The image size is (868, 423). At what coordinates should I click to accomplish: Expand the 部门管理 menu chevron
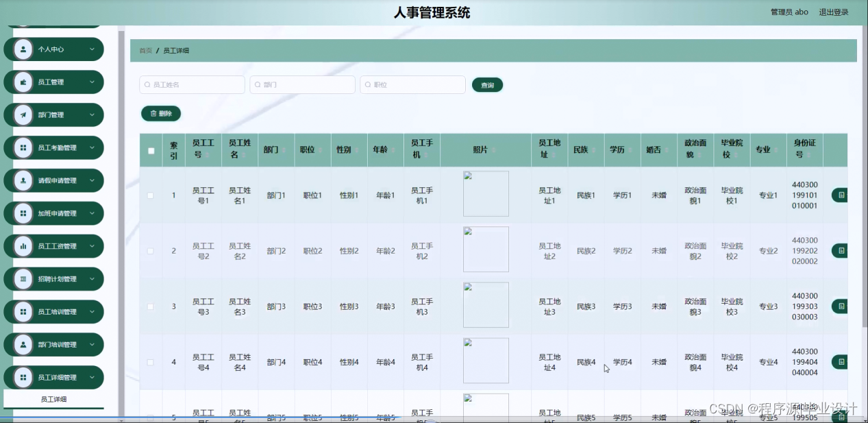tap(92, 115)
